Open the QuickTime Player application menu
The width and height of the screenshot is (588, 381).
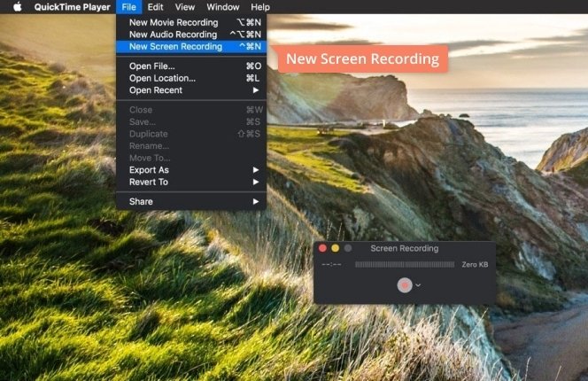point(72,7)
